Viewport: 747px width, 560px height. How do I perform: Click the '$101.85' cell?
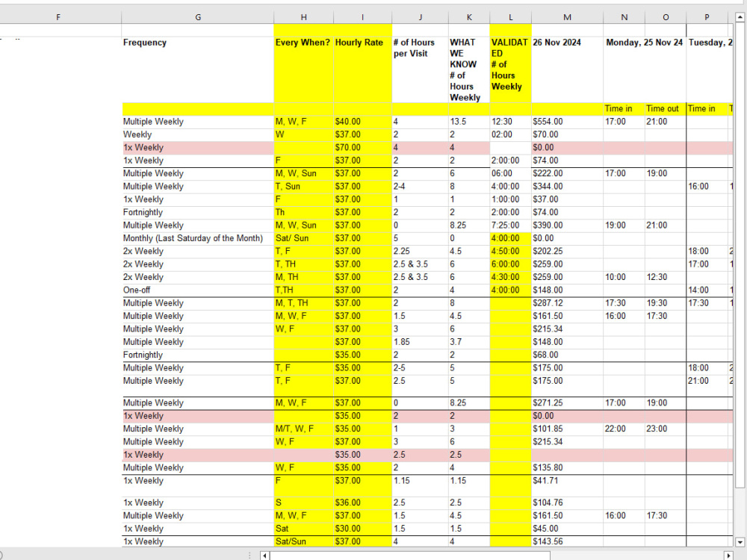567,429
